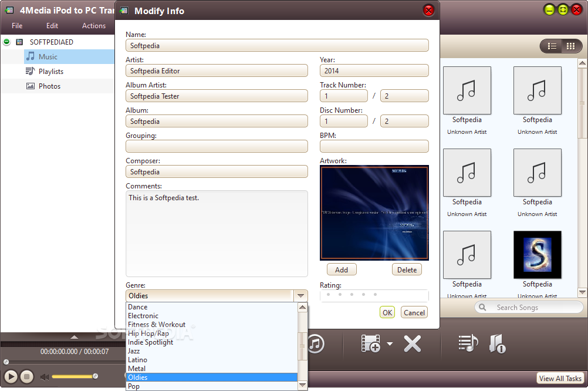The image size is (588, 391).
Task: Click the empty BPM field
Action: point(374,146)
